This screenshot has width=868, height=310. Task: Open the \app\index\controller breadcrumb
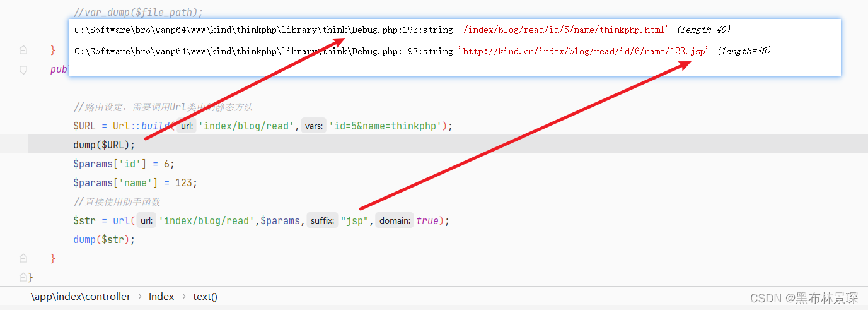tap(81, 296)
